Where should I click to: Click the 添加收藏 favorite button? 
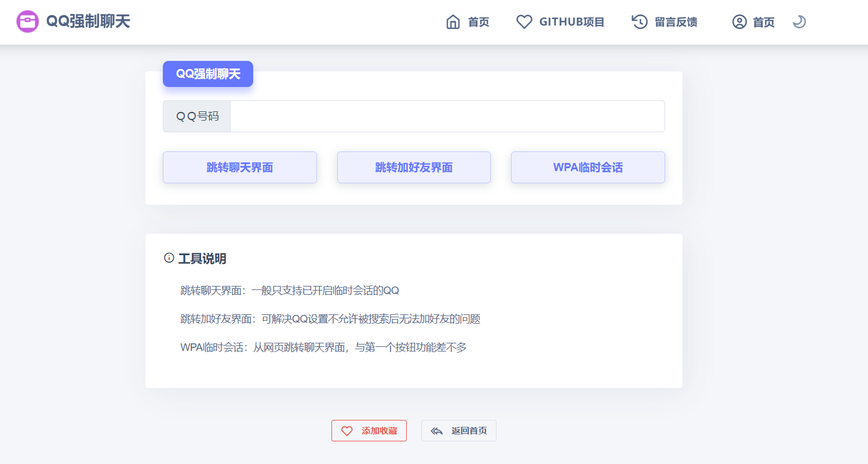369,430
